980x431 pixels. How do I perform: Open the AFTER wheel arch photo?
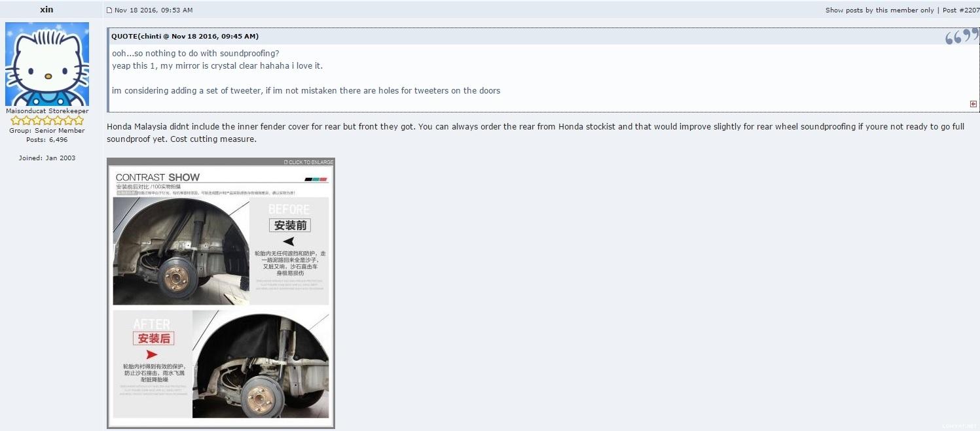click(x=261, y=364)
